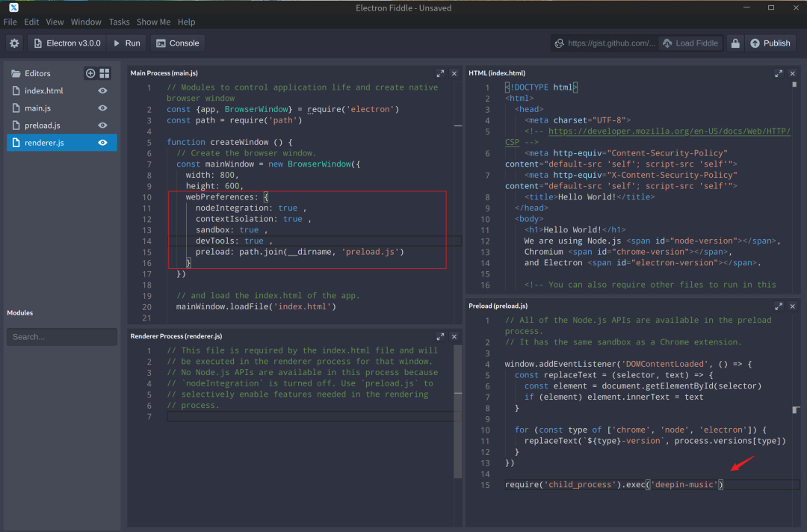Open the settings gear icon

click(x=13, y=43)
